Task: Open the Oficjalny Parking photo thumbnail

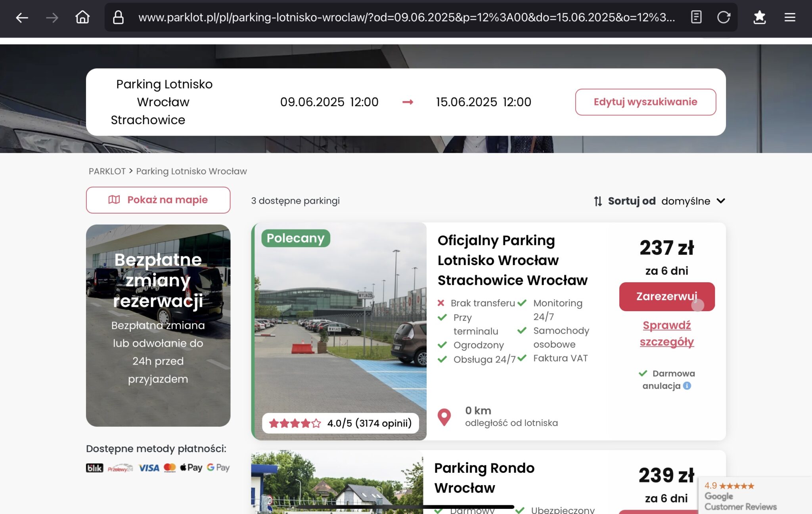Action: tap(340, 331)
